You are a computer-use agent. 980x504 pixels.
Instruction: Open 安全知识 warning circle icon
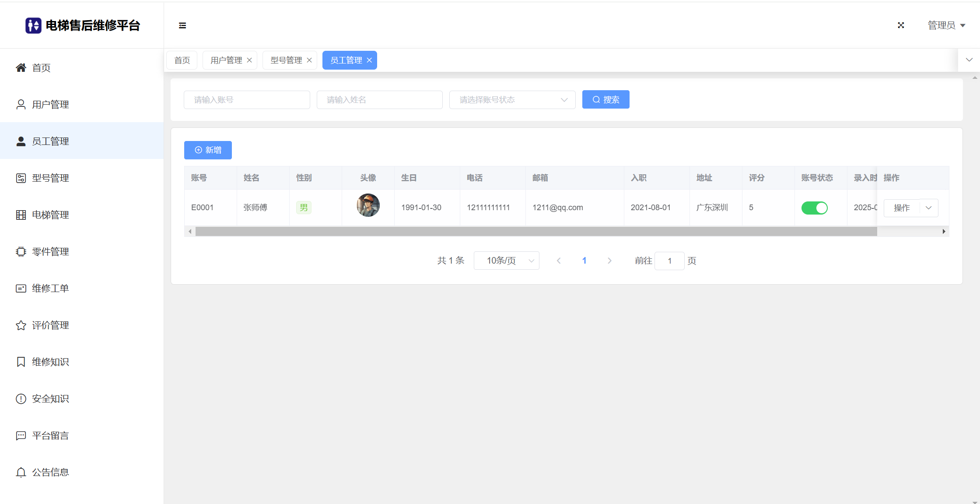[21, 399]
